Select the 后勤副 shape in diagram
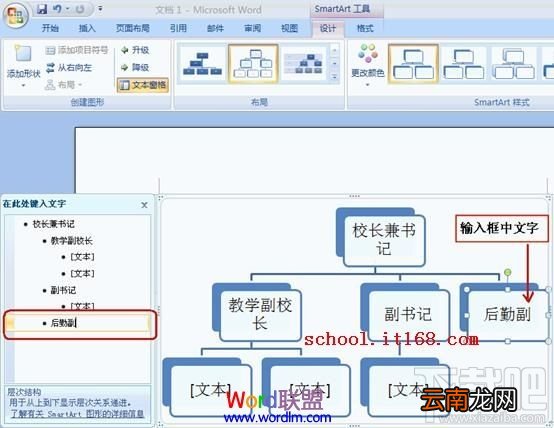 click(x=507, y=315)
